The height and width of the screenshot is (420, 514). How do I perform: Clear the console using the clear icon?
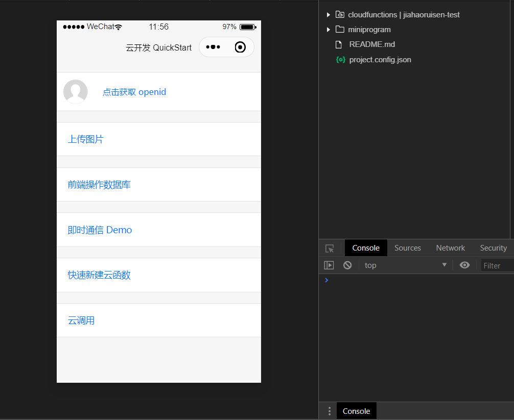tap(347, 265)
